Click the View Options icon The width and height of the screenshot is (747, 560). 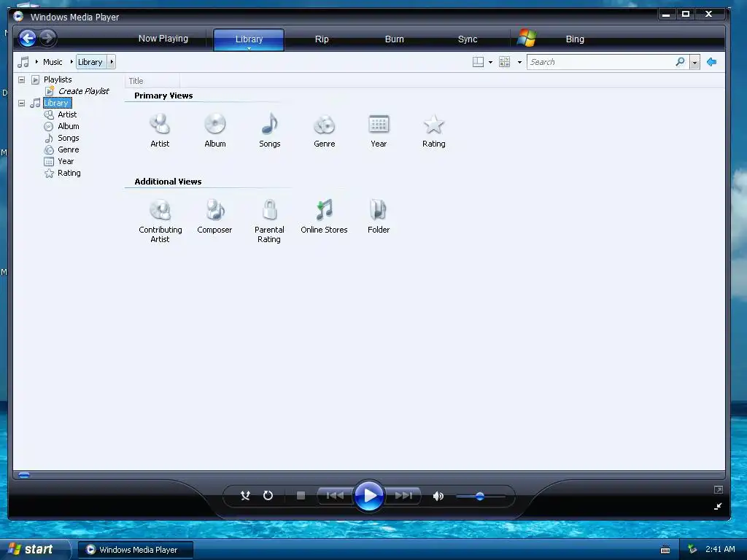[505, 62]
